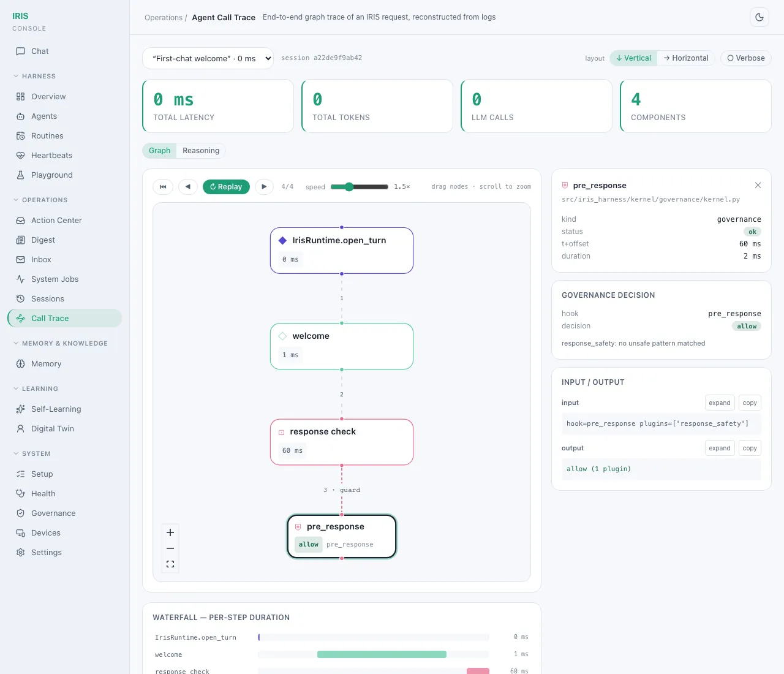
Task: Open Chat from sidebar
Action: pyautogui.click(x=65, y=51)
